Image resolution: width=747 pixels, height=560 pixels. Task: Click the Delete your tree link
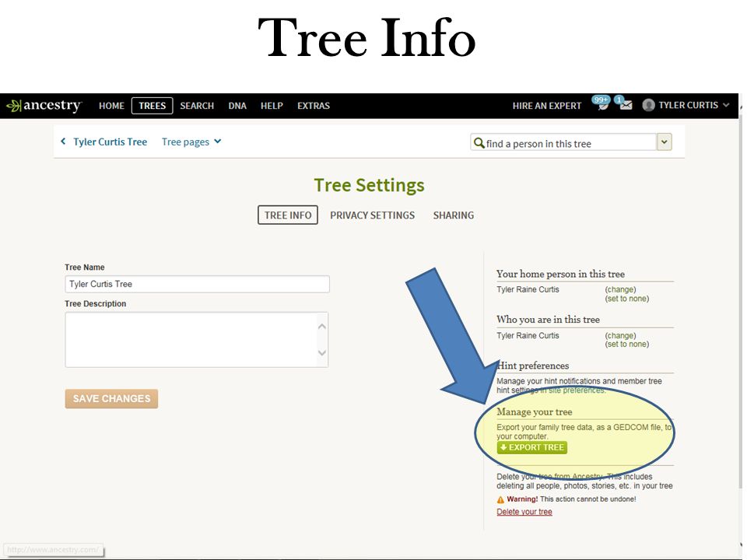click(524, 512)
